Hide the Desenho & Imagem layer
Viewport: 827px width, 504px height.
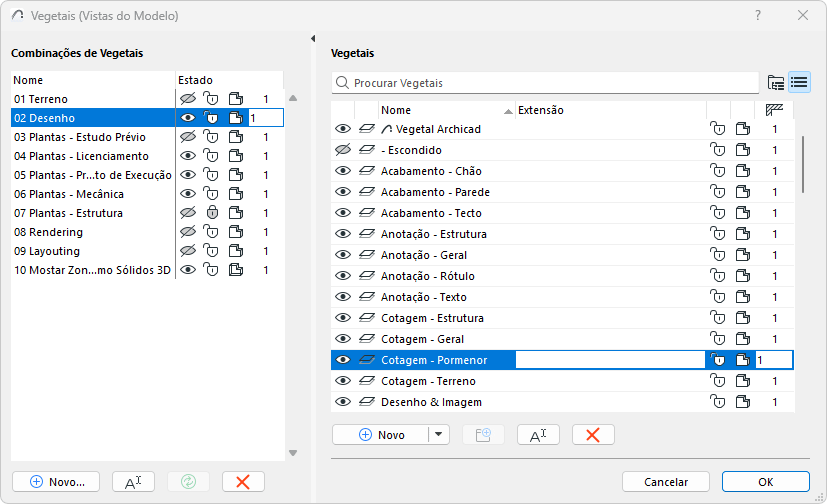coord(343,402)
